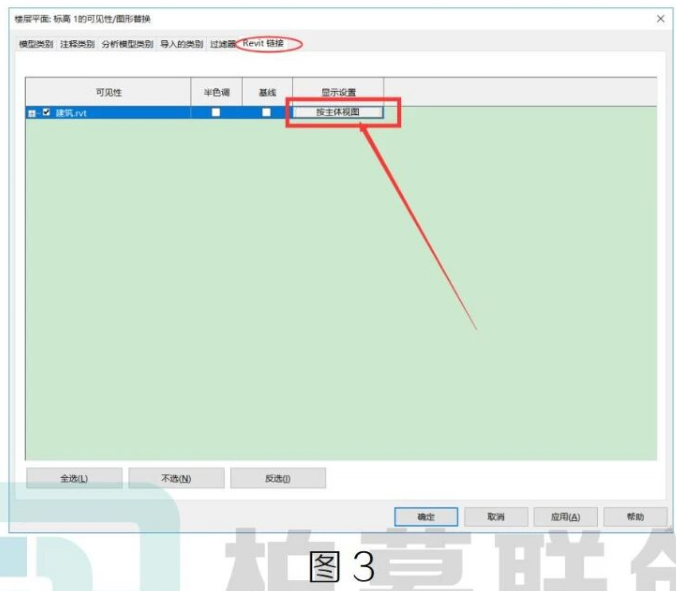Enable 基线 checkbox for 建筑.rvt
Image resolution: width=676 pixels, height=591 pixels.
[x=266, y=112]
